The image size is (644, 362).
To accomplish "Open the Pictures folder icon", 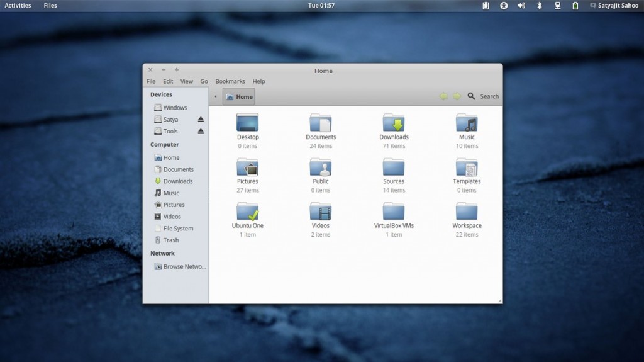I will coord(248,167).
